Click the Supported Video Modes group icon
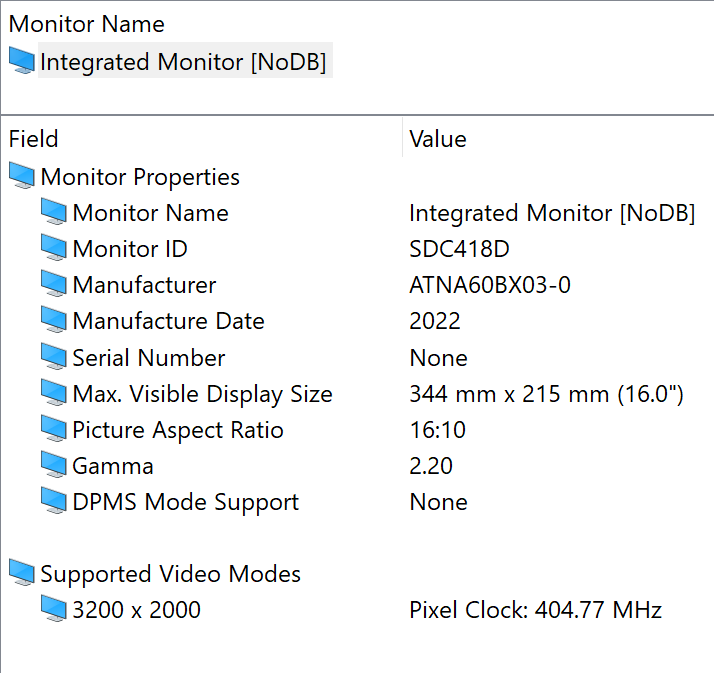The width and height of the screenshot is (714, 673). click(21, 574)
